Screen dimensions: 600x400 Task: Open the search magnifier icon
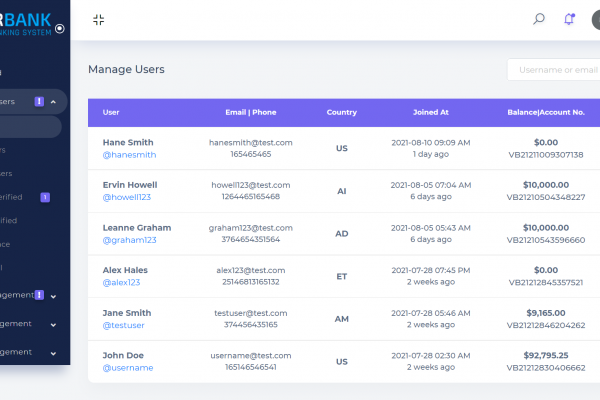[x=539, y=19]
